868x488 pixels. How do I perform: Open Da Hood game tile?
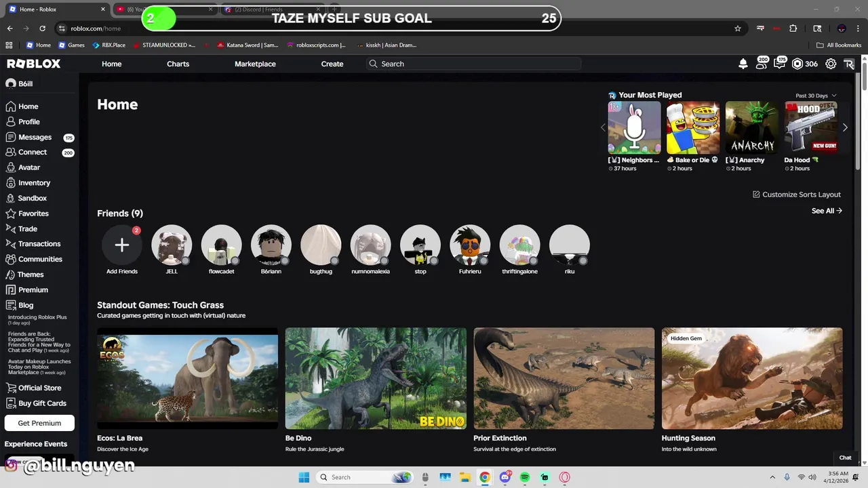[811, 128]
